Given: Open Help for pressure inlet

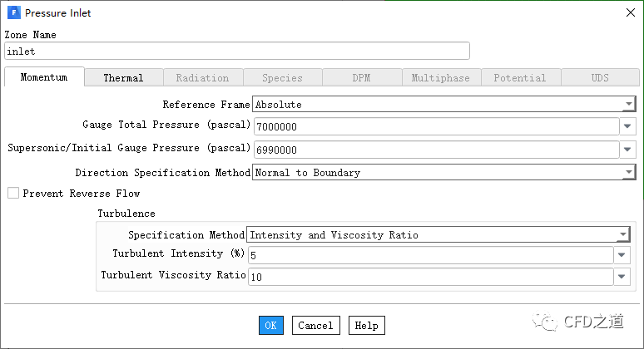Looking at the screenshot, I should pos(366,326).
